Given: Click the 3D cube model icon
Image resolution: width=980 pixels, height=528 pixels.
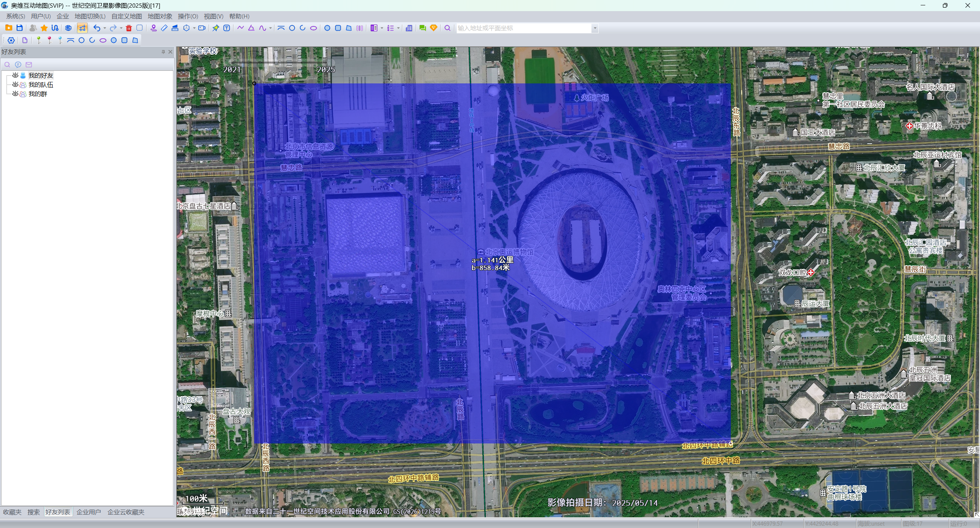Looking at the screenshot, I should point(186,28).
